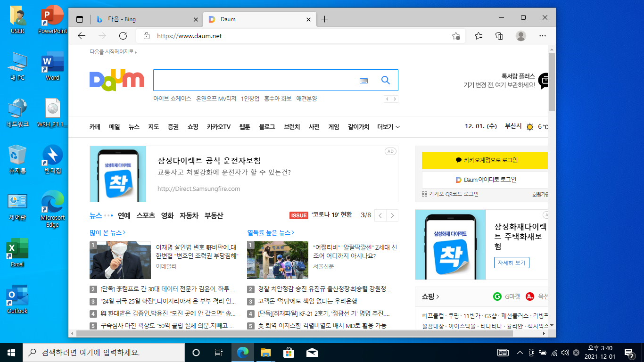
Task: Open the on-screen keyboard icon in search box
Action: click(x=363, y=81)
